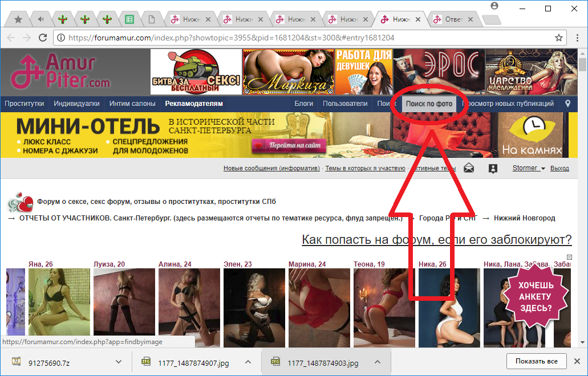Open the Блоги menu item
This screenshot has width=588, height=376.
coord(304,104)
